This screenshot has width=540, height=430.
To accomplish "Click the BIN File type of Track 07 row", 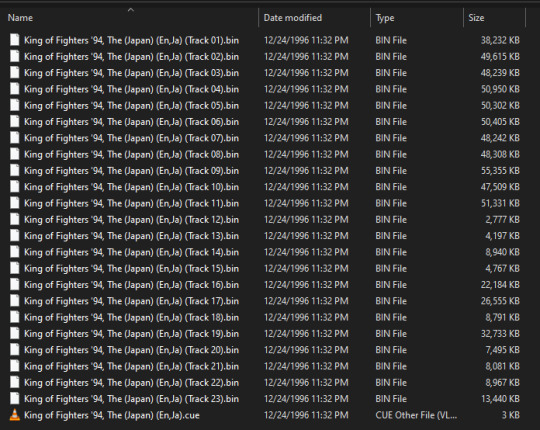I will pos(391,138).
